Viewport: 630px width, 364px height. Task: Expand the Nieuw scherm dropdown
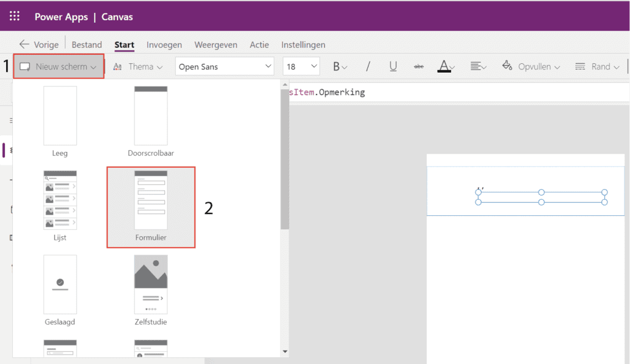(58, 66)
